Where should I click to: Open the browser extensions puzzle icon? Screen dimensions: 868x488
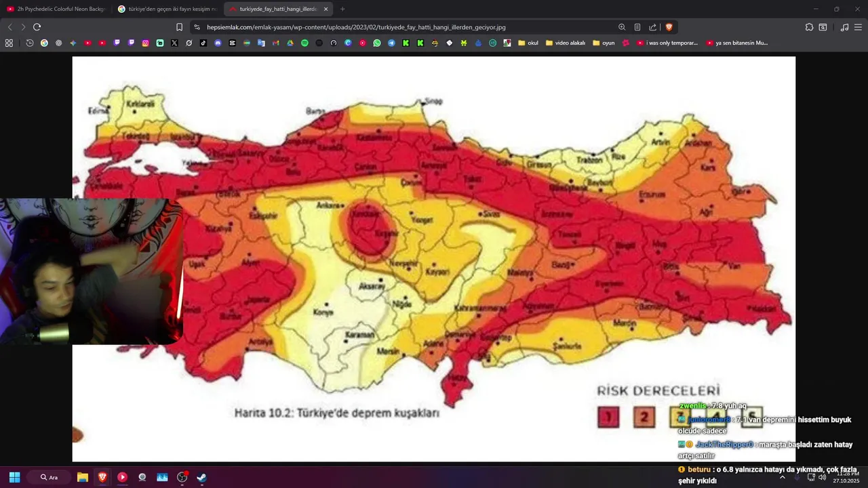pyautogui.click(x=809, y=27)
